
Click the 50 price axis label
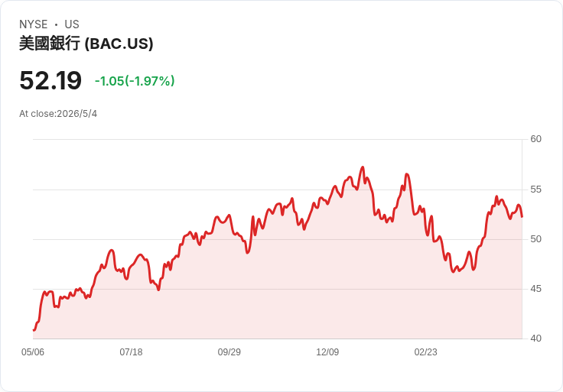[535, 239]
